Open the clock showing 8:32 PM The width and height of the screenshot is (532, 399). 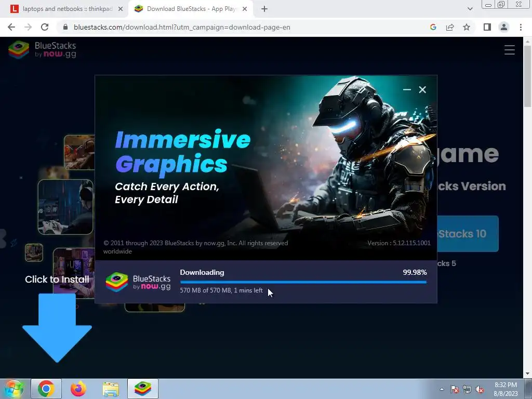click(x=506, y=389)
